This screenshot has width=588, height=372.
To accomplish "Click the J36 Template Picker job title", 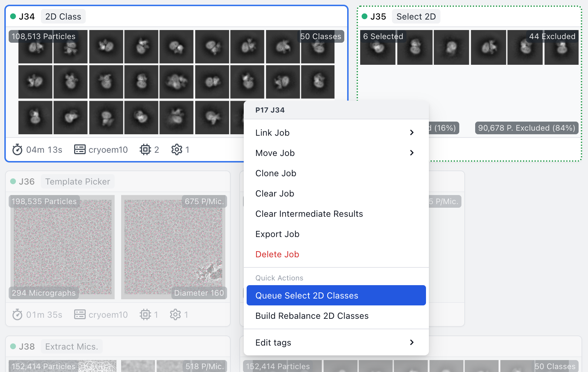I will (77, 182).
